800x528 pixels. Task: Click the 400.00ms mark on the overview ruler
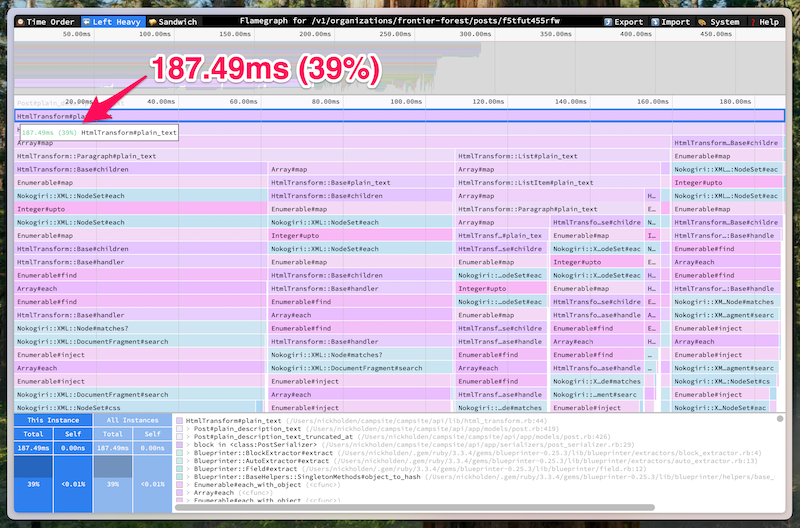tap(636, 34)
